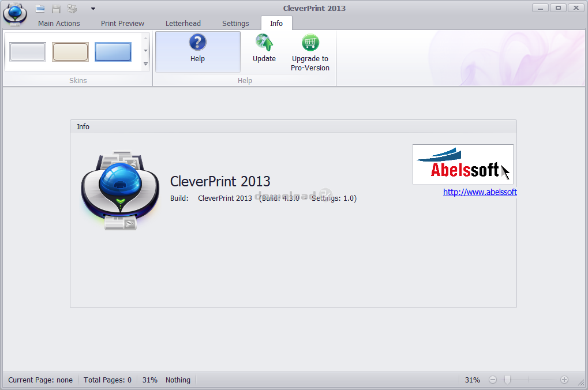Close the CleverPrint 2013 window
This screenshot has width=588, height=390.
[x=576, y=8]
